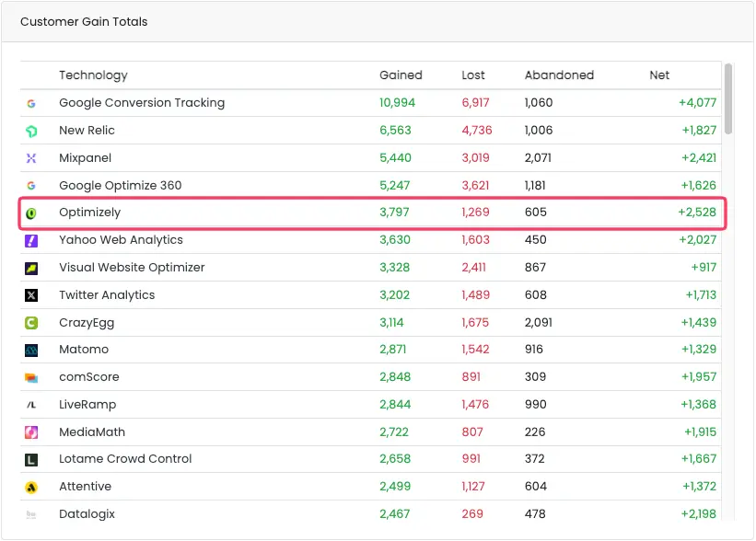The height and width of the screenshot is (541, 756).
Task: Select LiveRamp's abandoned value 990
Action: click(x=535, y=404)
